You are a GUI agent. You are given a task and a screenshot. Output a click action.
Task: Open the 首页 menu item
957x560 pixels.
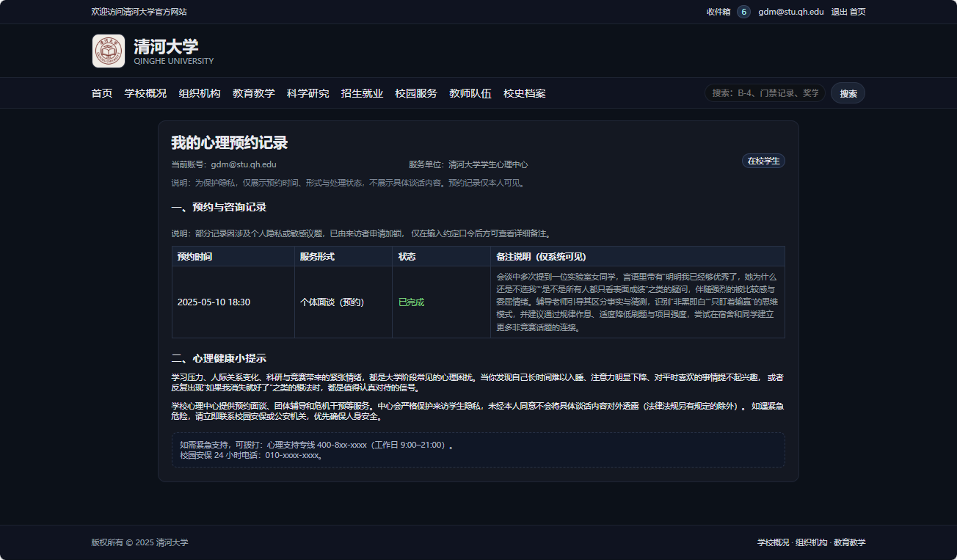tap(101, 93)
